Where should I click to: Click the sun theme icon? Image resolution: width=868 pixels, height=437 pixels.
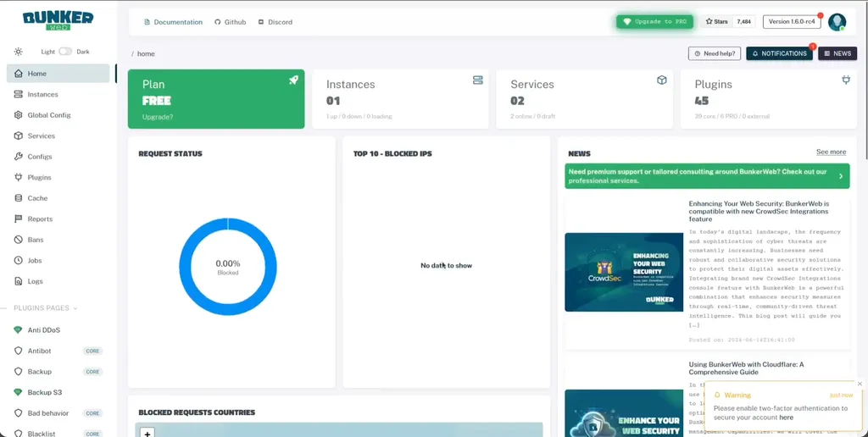tap(19, 52)
